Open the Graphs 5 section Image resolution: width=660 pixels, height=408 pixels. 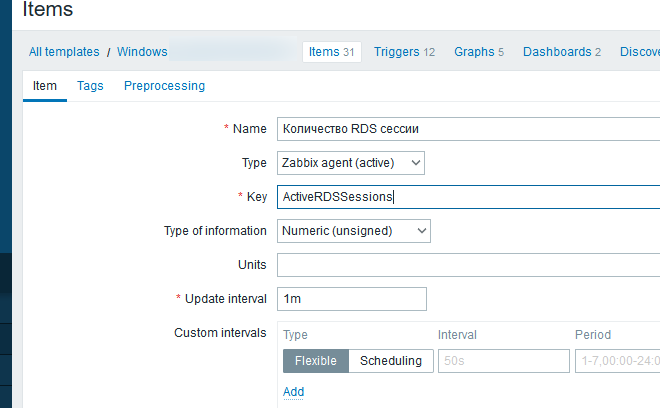(x=479, y=52)
